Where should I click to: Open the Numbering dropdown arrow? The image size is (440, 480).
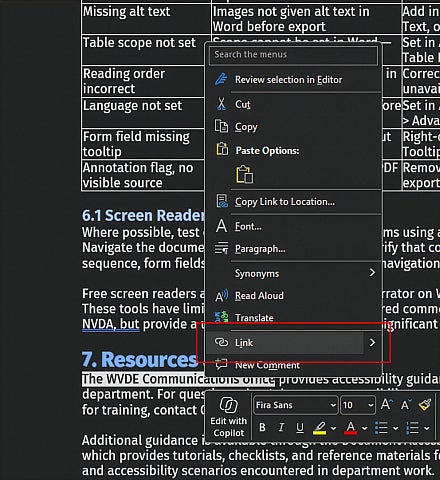[x=427, y=428]
